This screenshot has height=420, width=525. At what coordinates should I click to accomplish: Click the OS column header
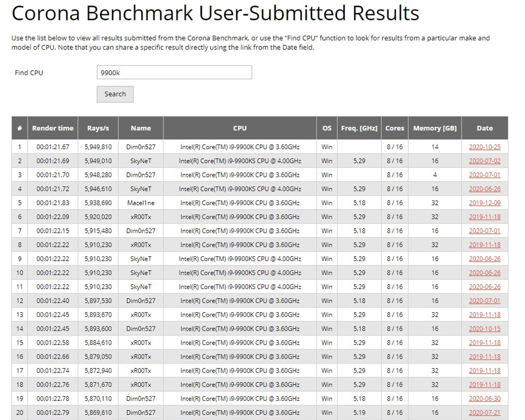326,128
